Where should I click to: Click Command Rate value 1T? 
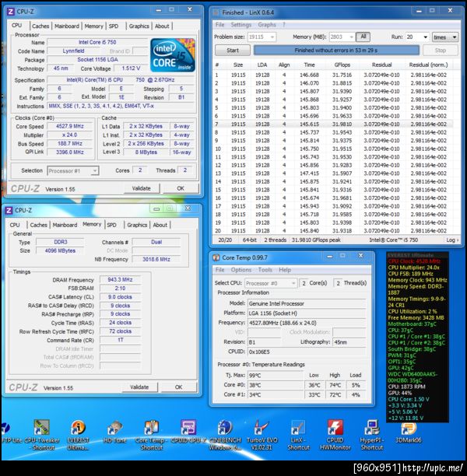pyautogui.click(x=121, y=340)
